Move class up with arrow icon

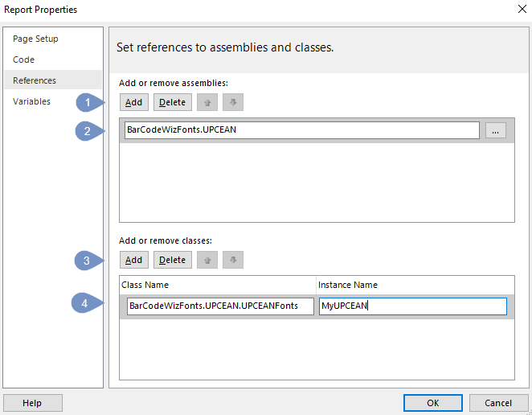[207, 260]
